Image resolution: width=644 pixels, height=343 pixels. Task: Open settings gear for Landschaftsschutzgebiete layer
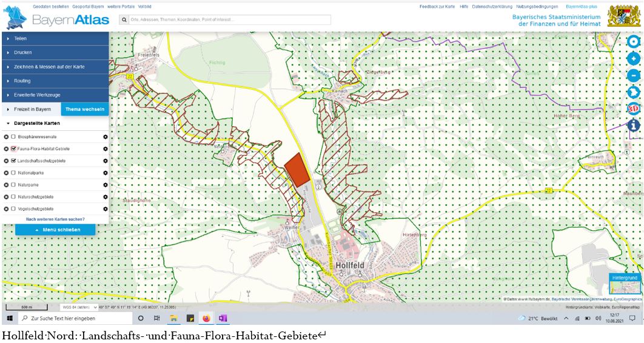[x=105, y=161]
